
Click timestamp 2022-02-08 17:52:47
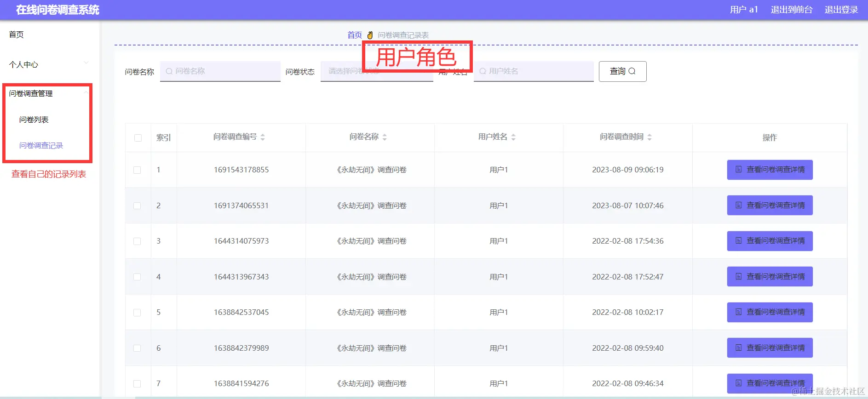pos(628,277)
